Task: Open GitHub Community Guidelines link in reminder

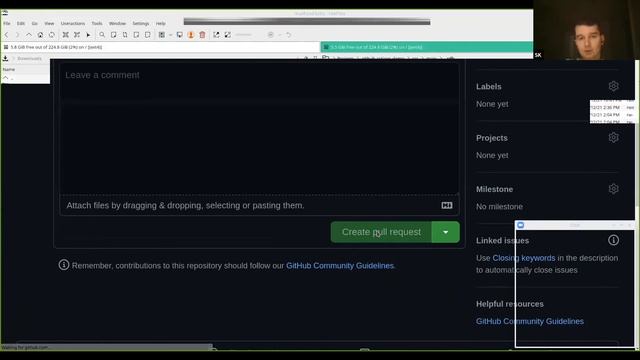Action: [x=340, y=265]
